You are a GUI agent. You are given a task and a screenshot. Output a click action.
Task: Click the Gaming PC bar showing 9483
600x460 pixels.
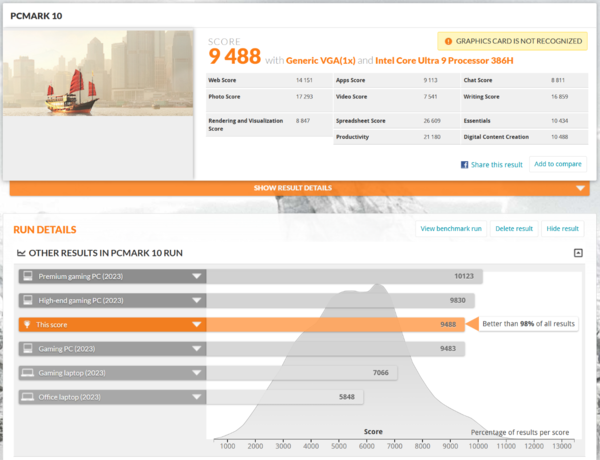point(335,349)
